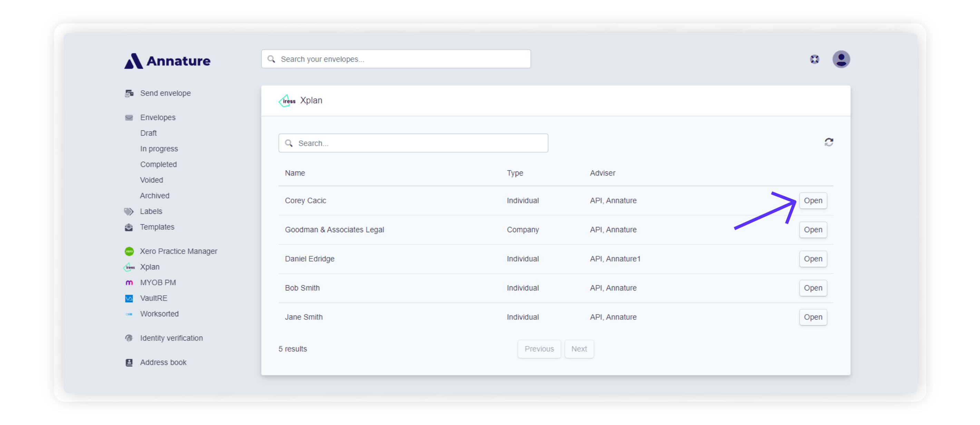Select the Jane Smith name cell
Viewport: 980px width, 425px height.
point(304,317)
